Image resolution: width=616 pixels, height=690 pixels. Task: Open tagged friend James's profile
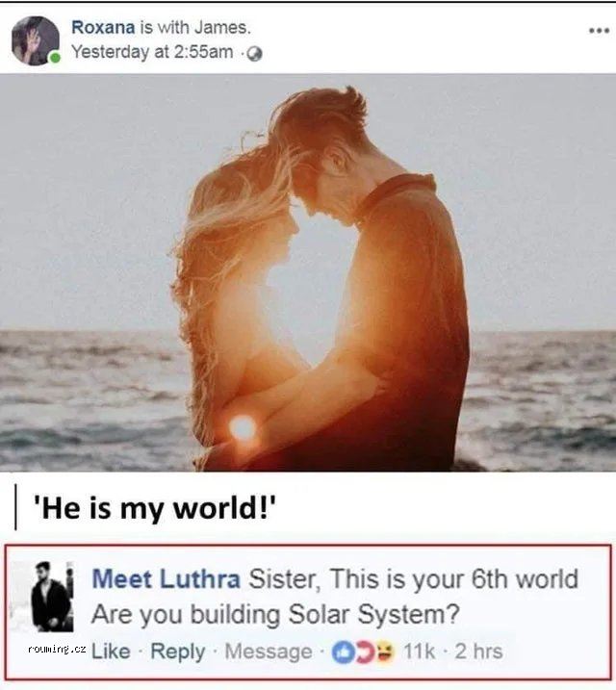tap(227, 28)
